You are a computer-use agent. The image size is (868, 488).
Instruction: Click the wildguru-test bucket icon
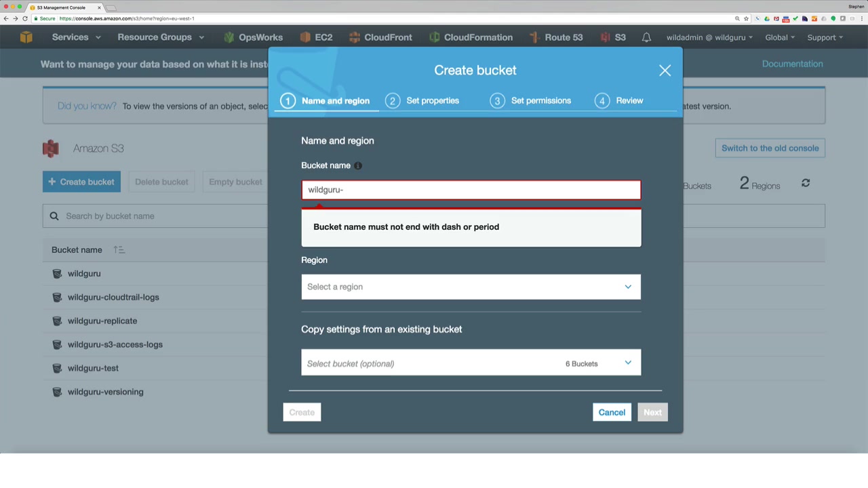pyautogui.click(x=57, y=369)
